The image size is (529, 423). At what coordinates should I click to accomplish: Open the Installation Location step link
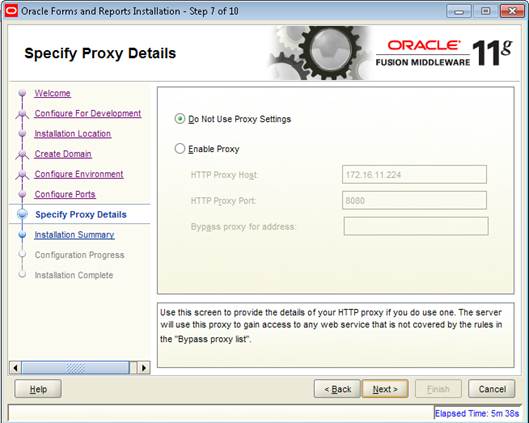pyautogui.click(x=73, y=134)
